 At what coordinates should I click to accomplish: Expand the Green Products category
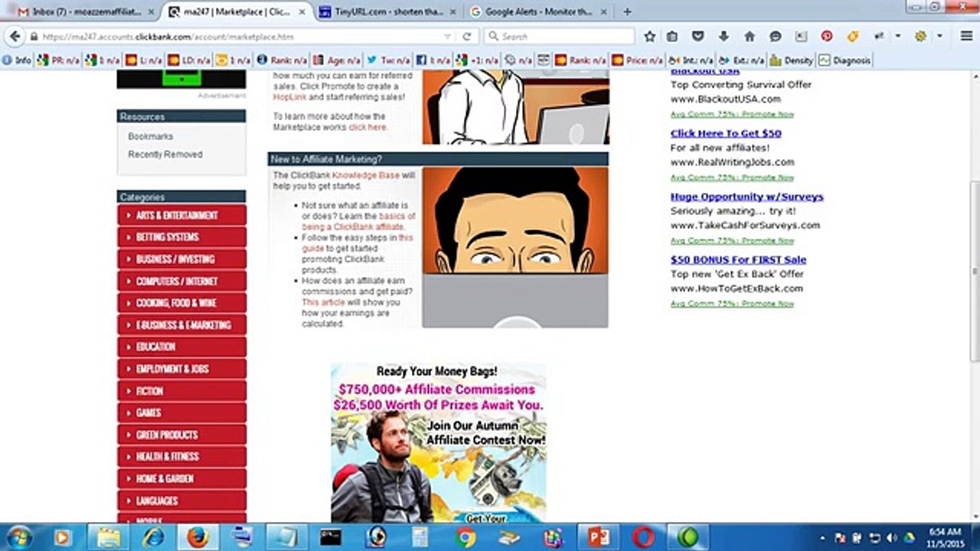click(181, 435)
